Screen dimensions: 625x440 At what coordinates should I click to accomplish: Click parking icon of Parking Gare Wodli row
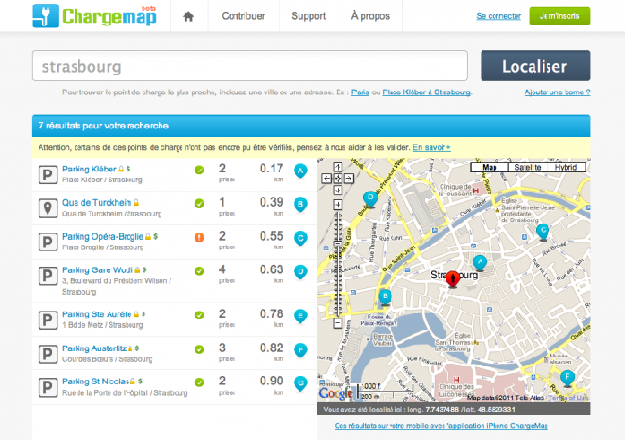coord(47,276)
